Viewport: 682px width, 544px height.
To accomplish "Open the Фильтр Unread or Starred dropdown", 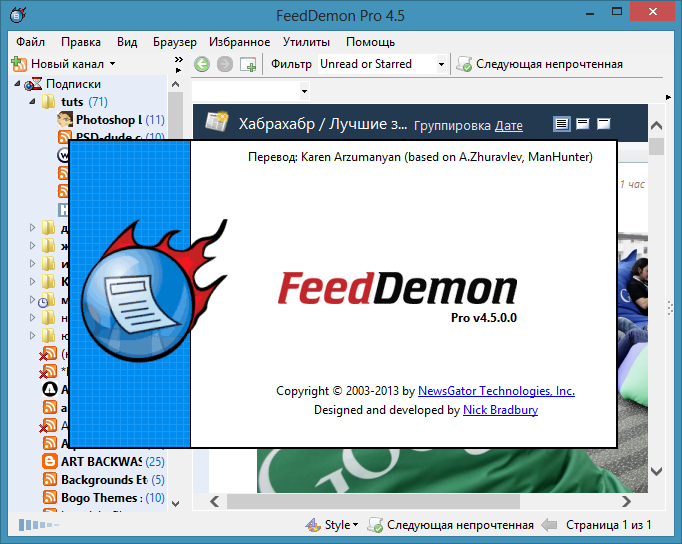I will (x=441, y=64).
